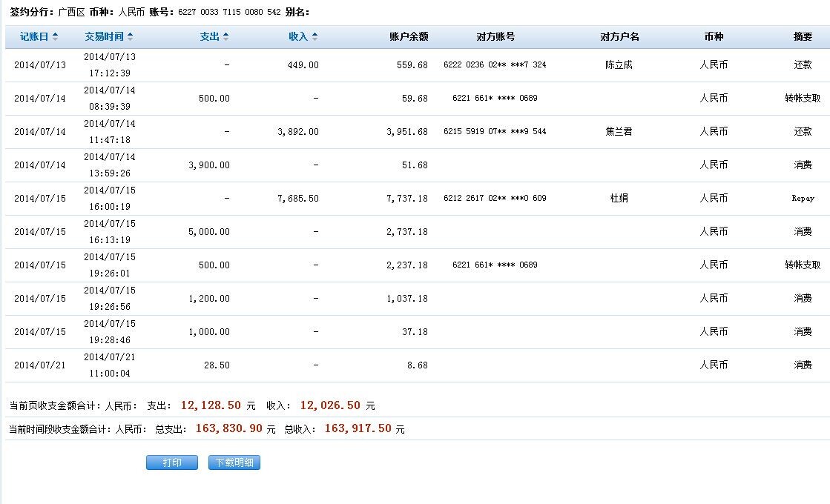Image resolution: width=830 pixels, height=504 pixels.
Task: Select the counterparty name 焦兰君
Action: click(x=619, y=132)
